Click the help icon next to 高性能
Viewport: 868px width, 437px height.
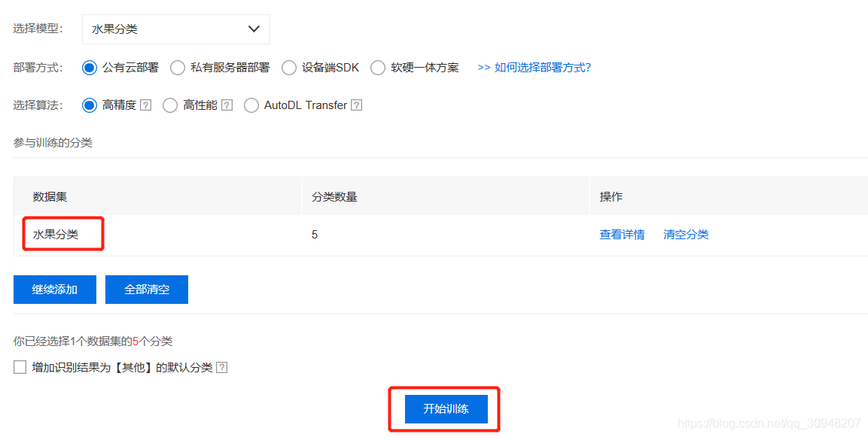point(226,105)
